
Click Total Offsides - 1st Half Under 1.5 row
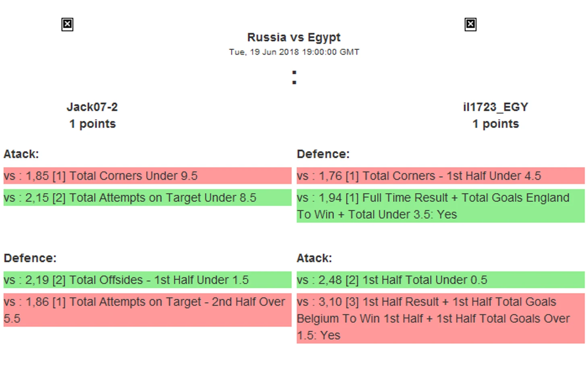click(147, 280)
